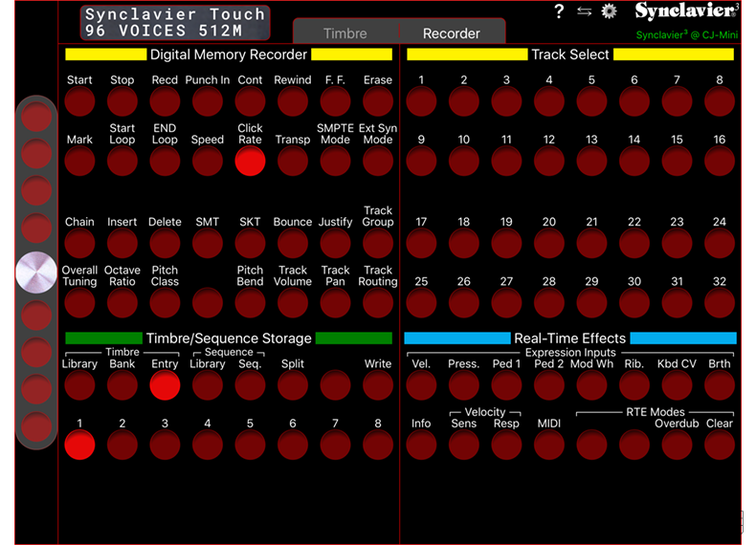This screenshot has width=756, height=545.
Task: Click the Timbre Library button
Action: tap(79, 384)
